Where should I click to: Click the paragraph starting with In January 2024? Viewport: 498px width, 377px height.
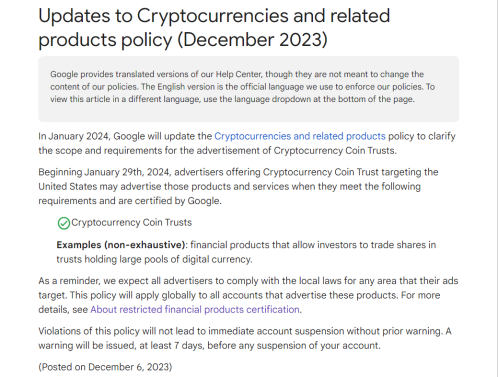[247, 143]
